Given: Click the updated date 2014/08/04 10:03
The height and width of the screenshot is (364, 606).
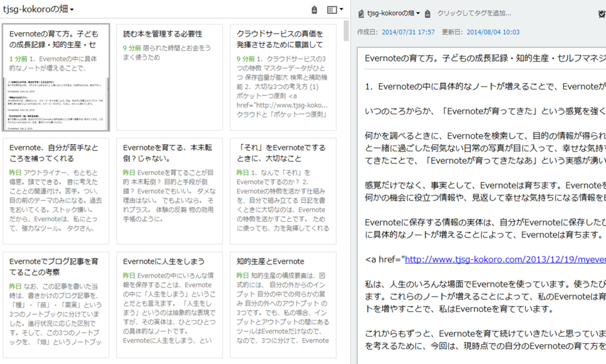Looking at the screenshot, I should 493,32.
